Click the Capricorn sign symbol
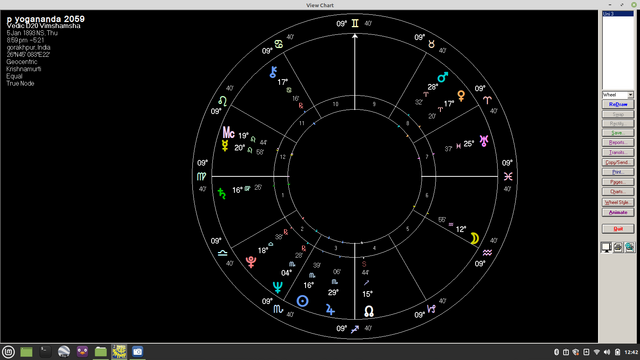Viewport: 640px width, 360px height. pos(431,309)
